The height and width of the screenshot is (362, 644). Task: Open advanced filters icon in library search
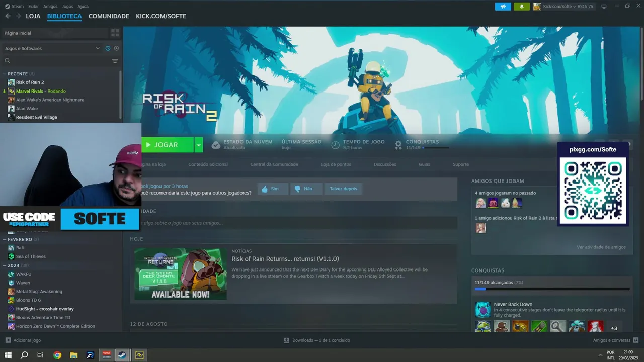(115, 61)
